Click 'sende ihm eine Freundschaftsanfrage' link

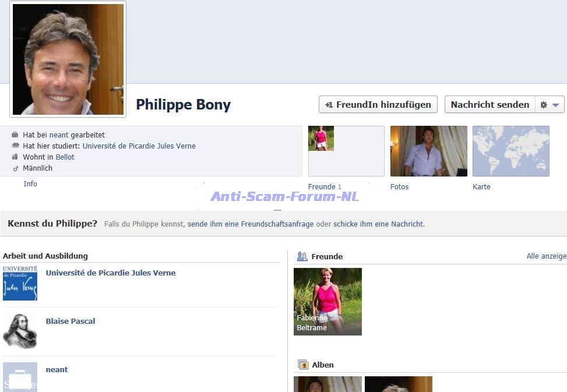pos(250,224)
